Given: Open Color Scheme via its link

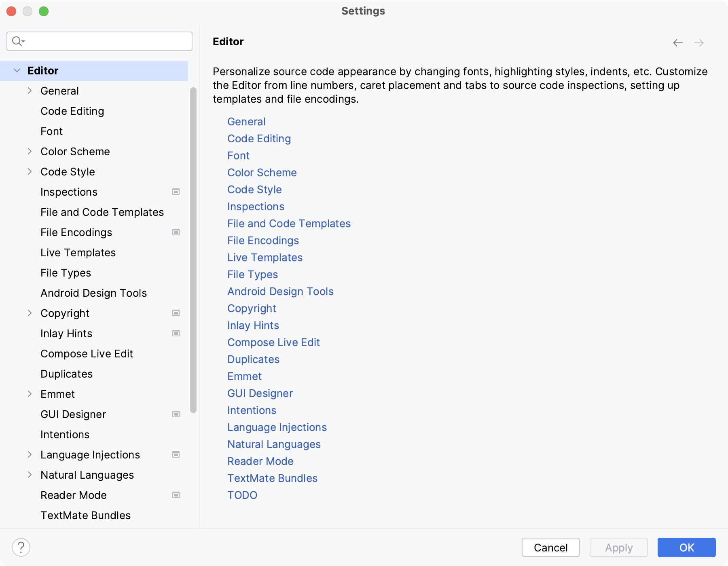Looking at the screenshot, I should pos(262,172).
